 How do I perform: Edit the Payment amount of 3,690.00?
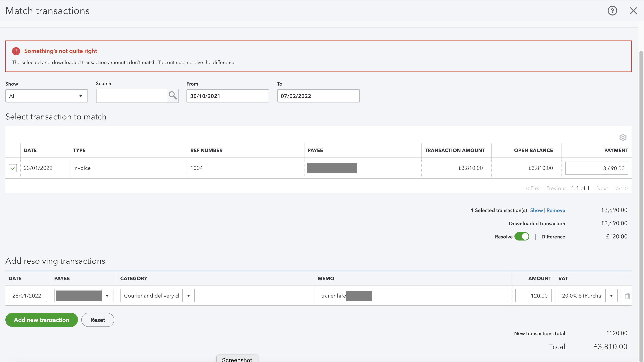[x=597, y=168]
